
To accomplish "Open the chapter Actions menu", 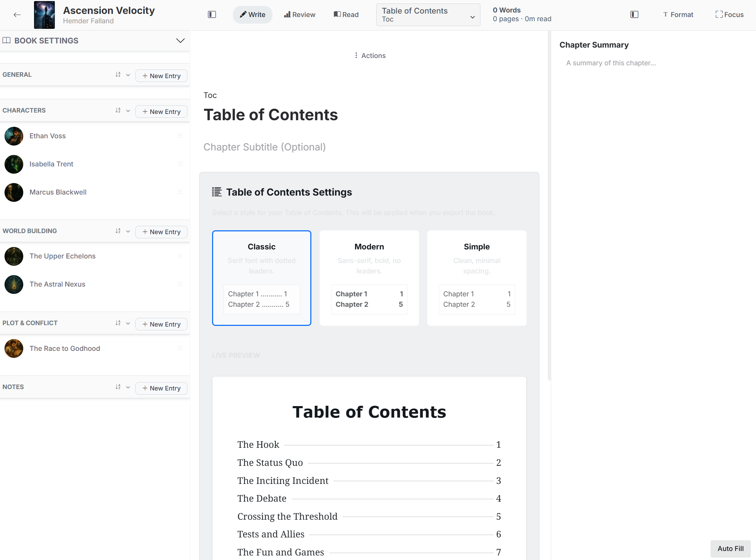I will coord(370,56).
